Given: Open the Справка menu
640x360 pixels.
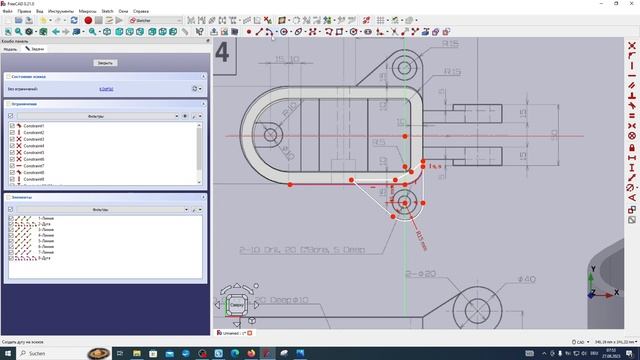Looking at the screenshot, I should pyautogui.click(x=141, y=11).
